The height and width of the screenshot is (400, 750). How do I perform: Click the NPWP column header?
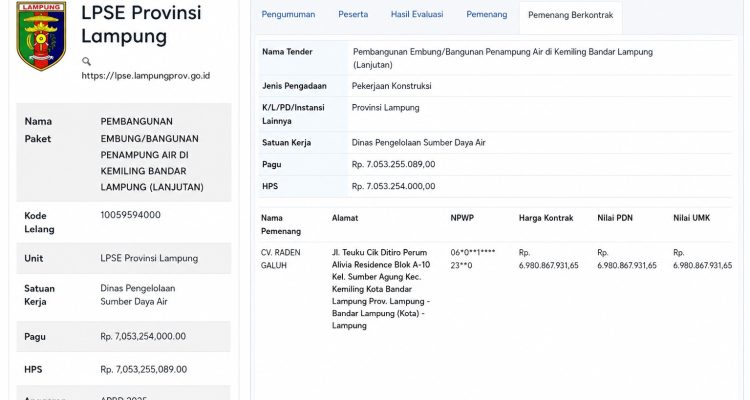click(x=462, y=218)
